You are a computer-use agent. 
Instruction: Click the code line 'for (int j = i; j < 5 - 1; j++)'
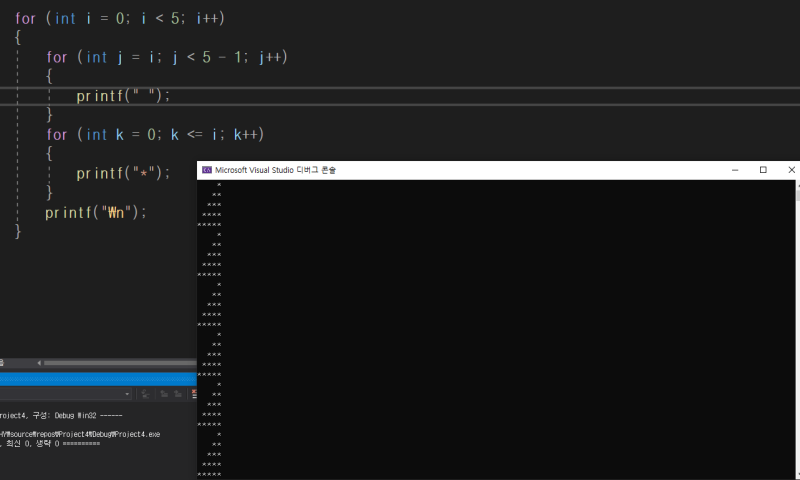[167, 57]
